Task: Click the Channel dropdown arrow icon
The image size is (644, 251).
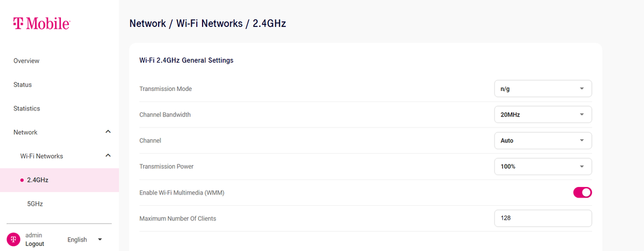Action: (x=581, y=141)
